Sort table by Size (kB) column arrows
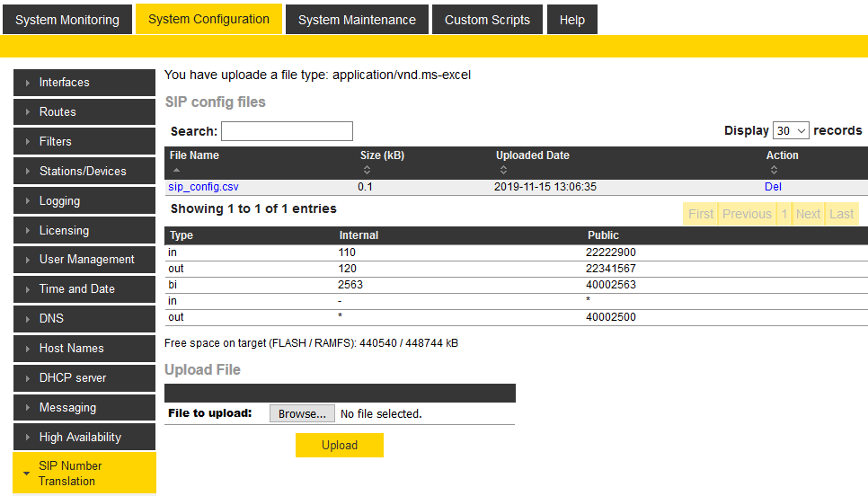Viewport: 868px width, 496px height. coord(367,170)
